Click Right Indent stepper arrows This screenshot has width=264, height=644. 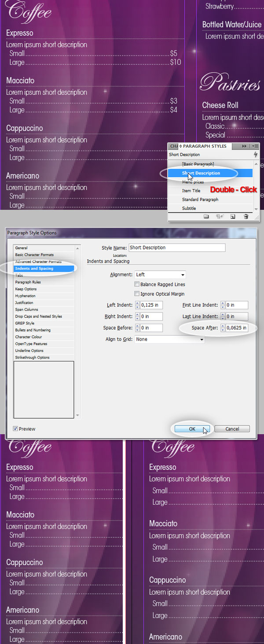coord(137,316)
